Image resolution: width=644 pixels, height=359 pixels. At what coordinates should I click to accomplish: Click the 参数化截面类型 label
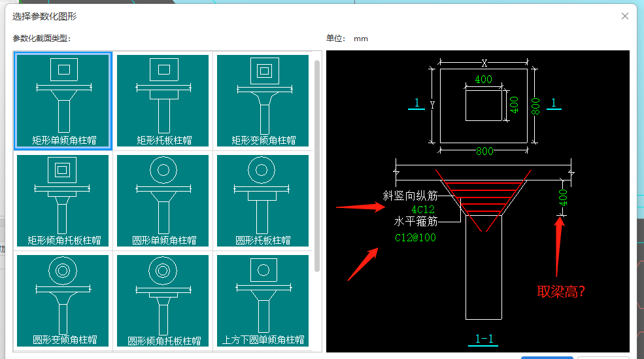pos(41,39)
